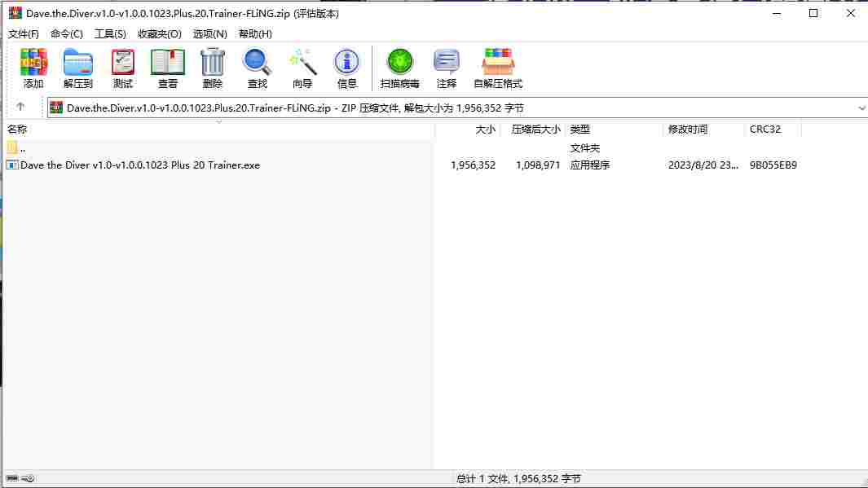Minimize the WinRAR window
868x488 pixels.
tap(777, 13)
